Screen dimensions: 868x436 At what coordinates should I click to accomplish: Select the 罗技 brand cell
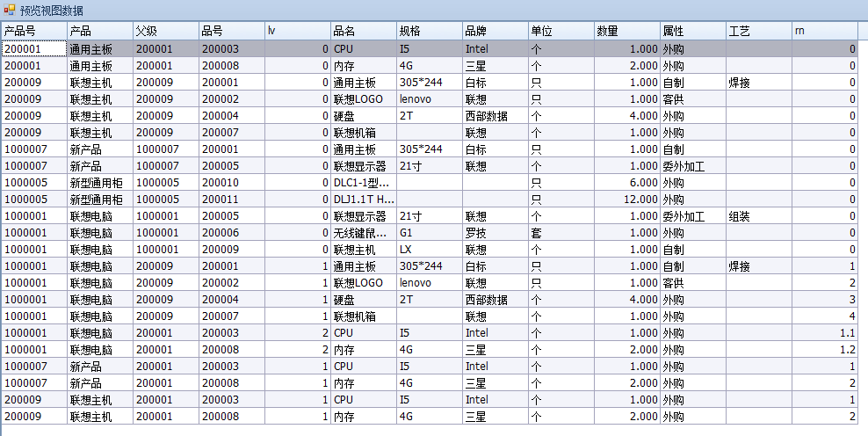click(x=495, y=233)
